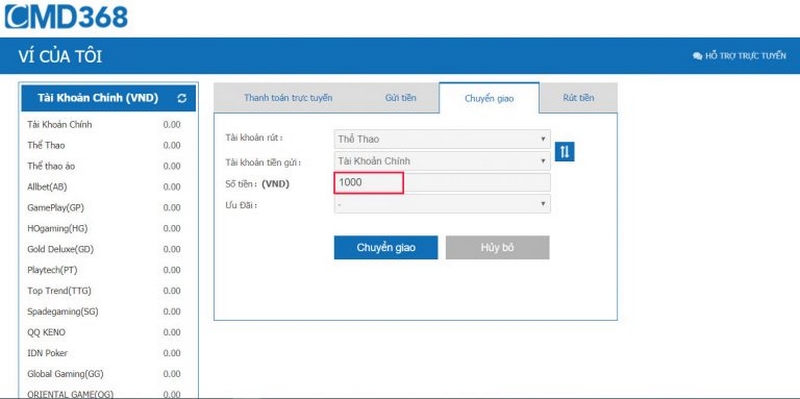Expand the Ưu Đãi dropdown
This screenshot has height=399, width=800.
[442, 204]
